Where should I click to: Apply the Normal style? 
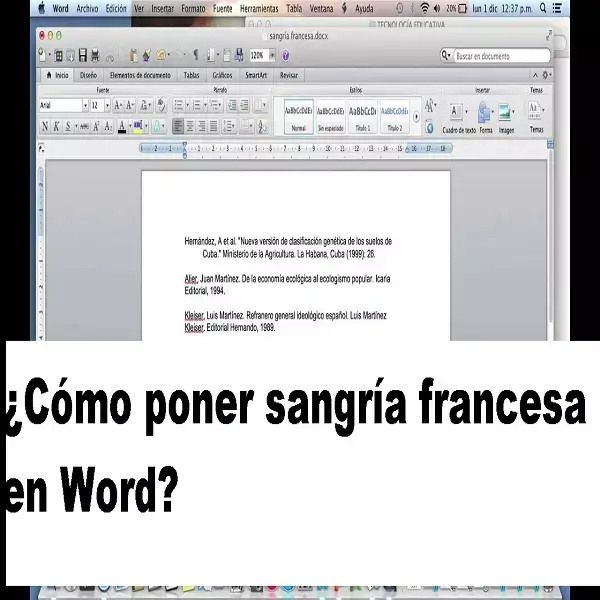coord(299,116)
